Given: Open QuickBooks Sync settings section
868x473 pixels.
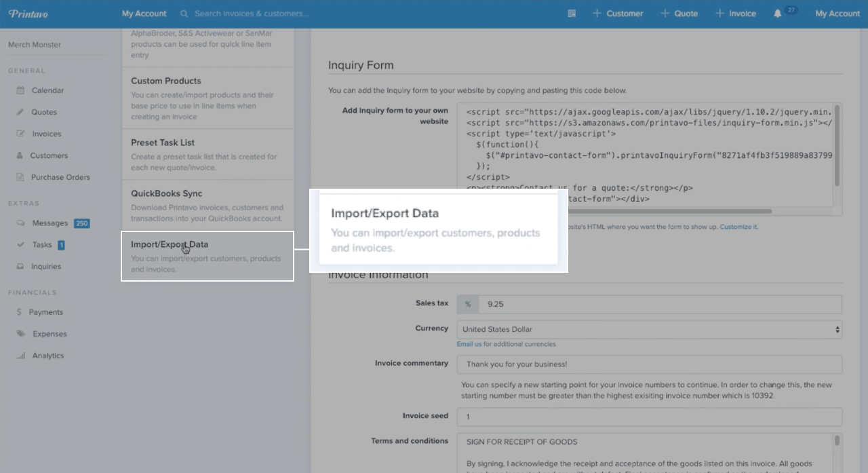Looking at the screenshot, I should (x=208, y=205).
